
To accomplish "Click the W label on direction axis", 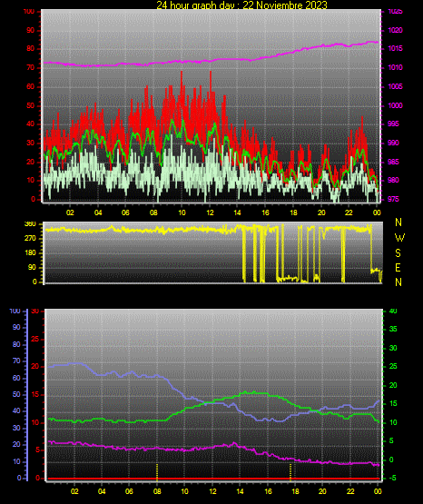I will (x=399, y=238).
